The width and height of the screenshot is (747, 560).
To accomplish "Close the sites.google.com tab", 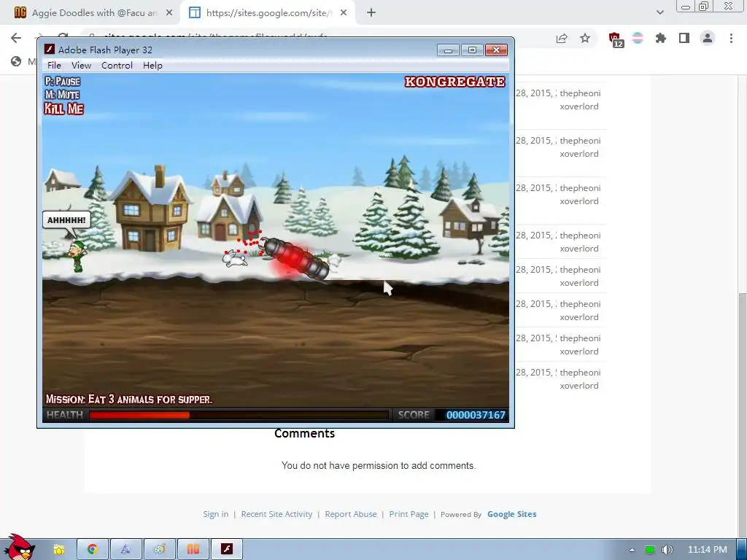I will coord(344,13).
